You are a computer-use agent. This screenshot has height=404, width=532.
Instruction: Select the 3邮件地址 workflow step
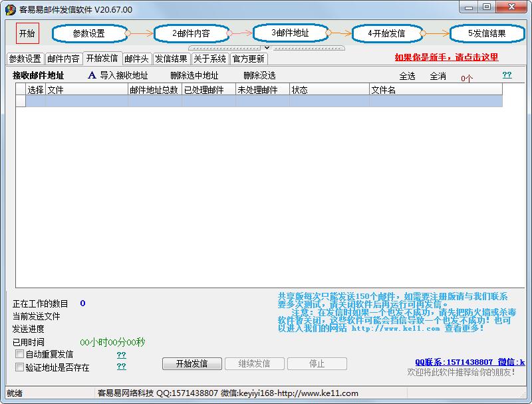(x=290, y=32)
